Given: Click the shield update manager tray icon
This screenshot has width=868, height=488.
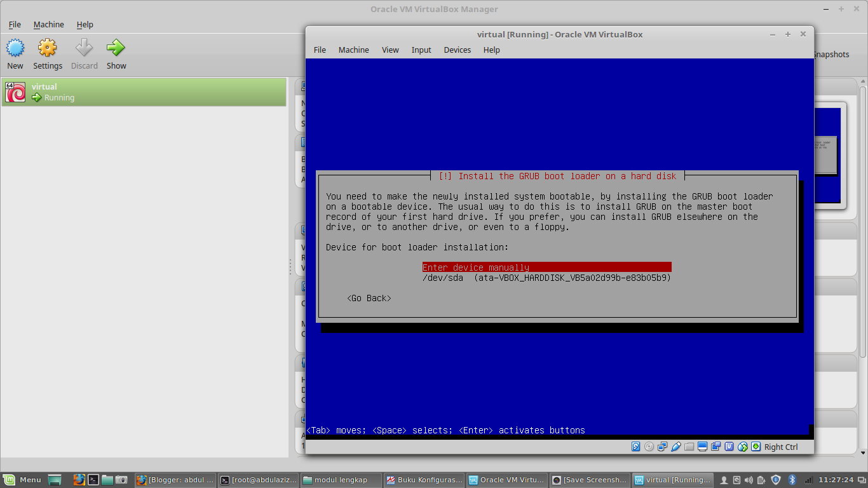Looking at the screenshot, I should pyautogui.click(x=776, y=480).
